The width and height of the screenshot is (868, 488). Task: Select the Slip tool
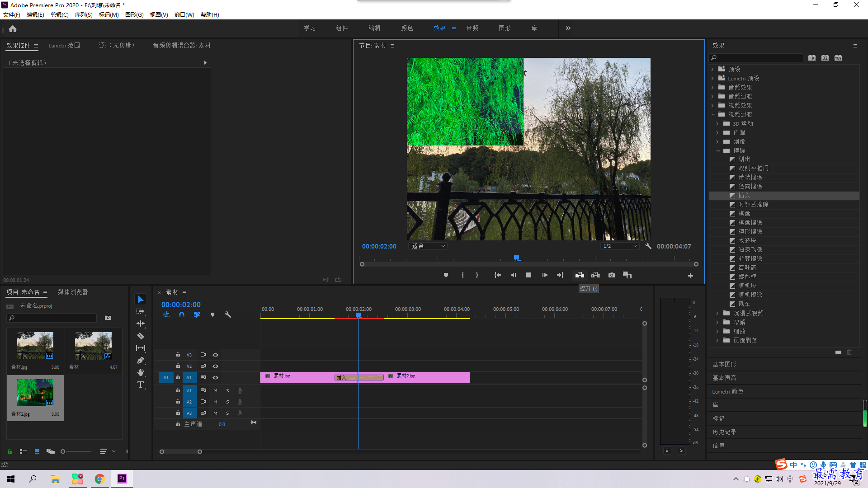(x=141, y=348)
